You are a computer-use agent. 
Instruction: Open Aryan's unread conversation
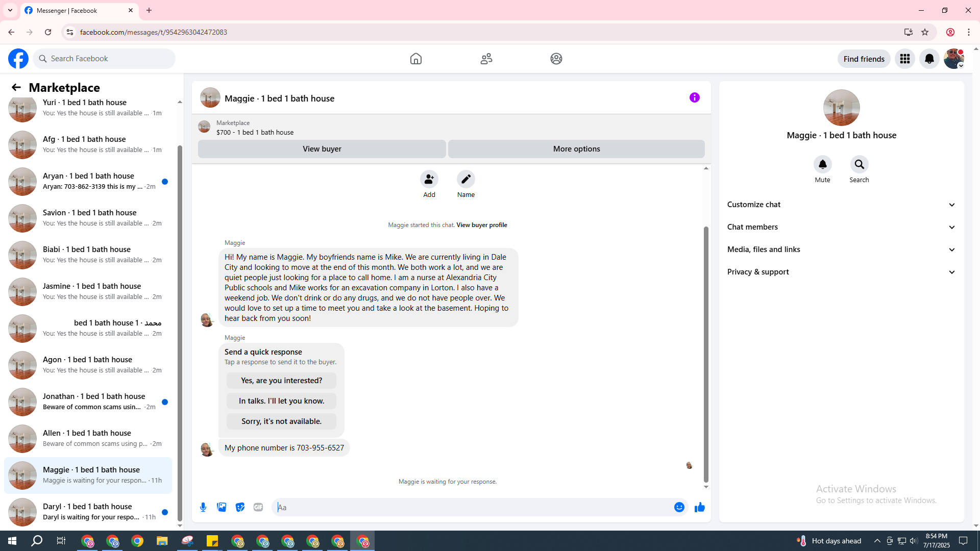pyautogui.click(x=88, y=181)
